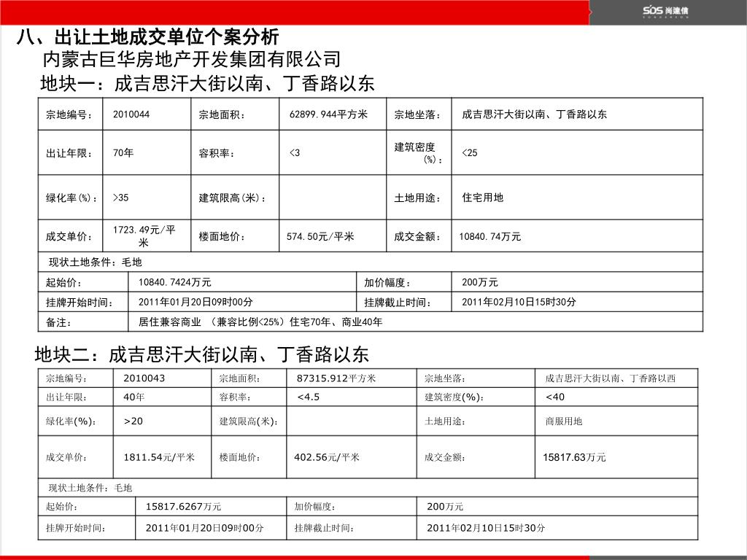Click building density value <40

pos(555,397)
